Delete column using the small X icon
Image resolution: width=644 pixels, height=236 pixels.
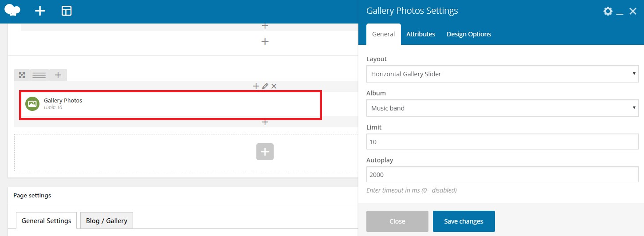click(x=274, y=86)
